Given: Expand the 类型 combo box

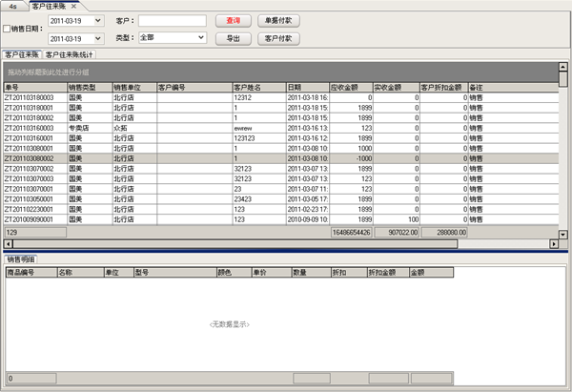Looking at the screenshot, I should pyautogui.click(x=201, y=38).
